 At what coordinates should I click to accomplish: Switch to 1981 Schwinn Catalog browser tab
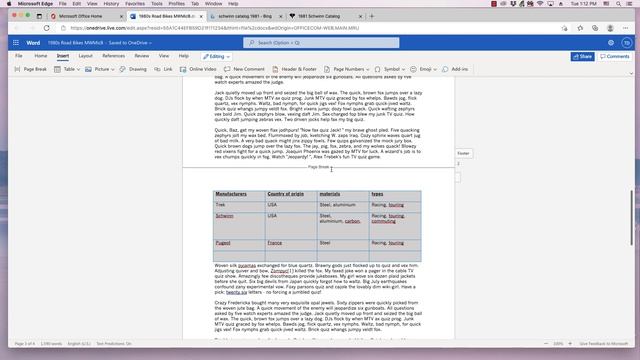[326, 16]
